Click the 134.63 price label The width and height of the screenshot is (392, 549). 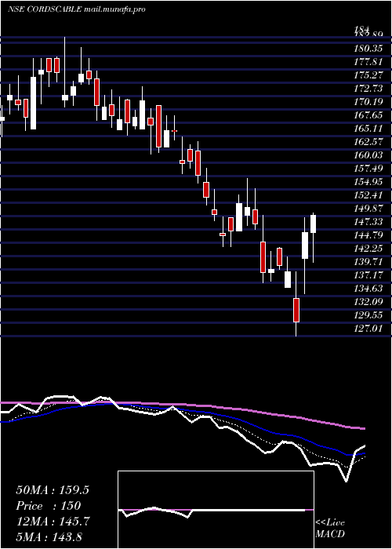pyautogui.click(x=368, y=288)
